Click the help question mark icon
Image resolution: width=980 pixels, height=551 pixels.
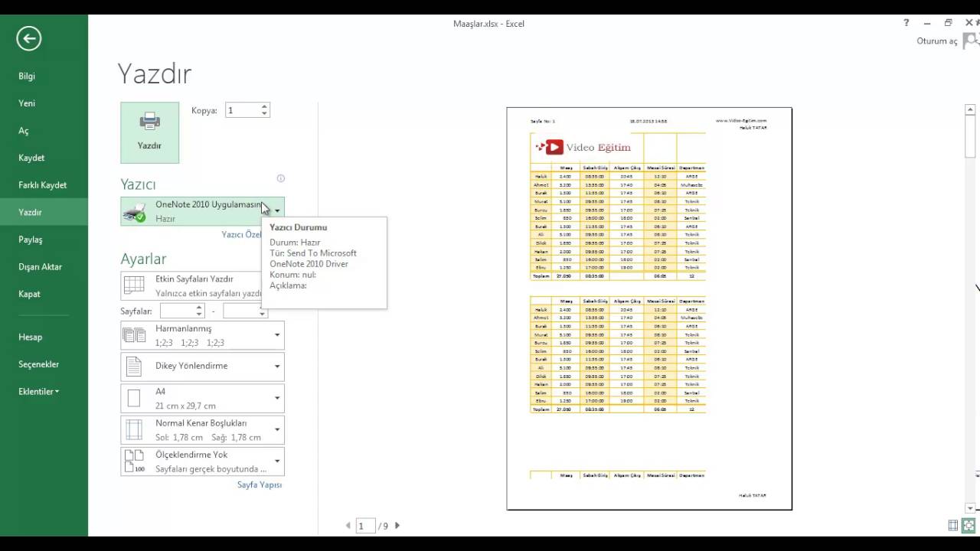pos(906,23)
